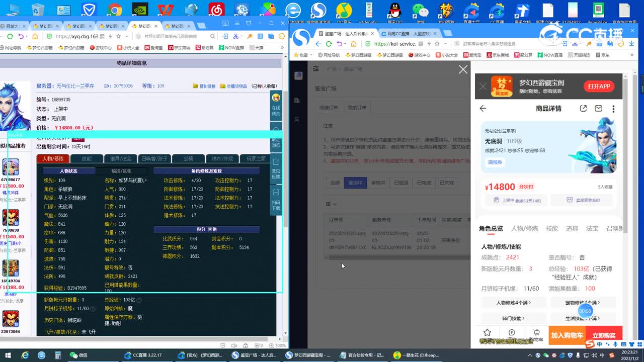The height and width of the screenshot is (362, 644).
Task: Switch to 网易CC直播 browser tab
Action: (x=409, y=33)
